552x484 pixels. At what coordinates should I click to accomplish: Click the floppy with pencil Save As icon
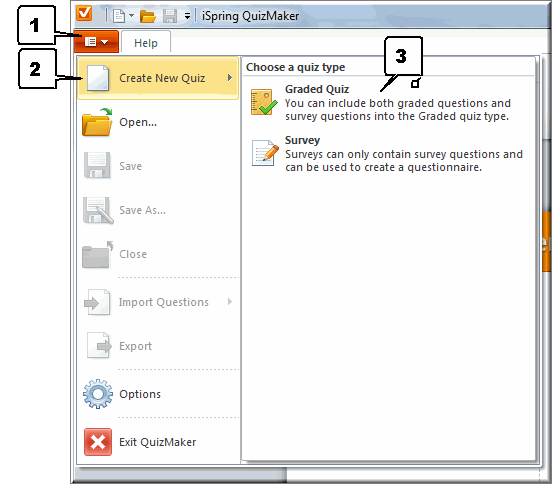pyautogui.click(x=98, y=210)
